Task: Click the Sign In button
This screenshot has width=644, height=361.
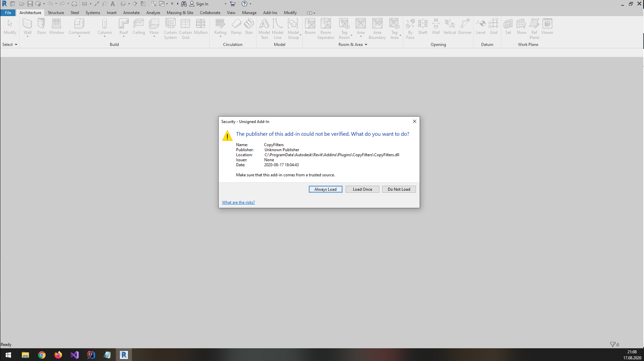Action: point(199,4)
